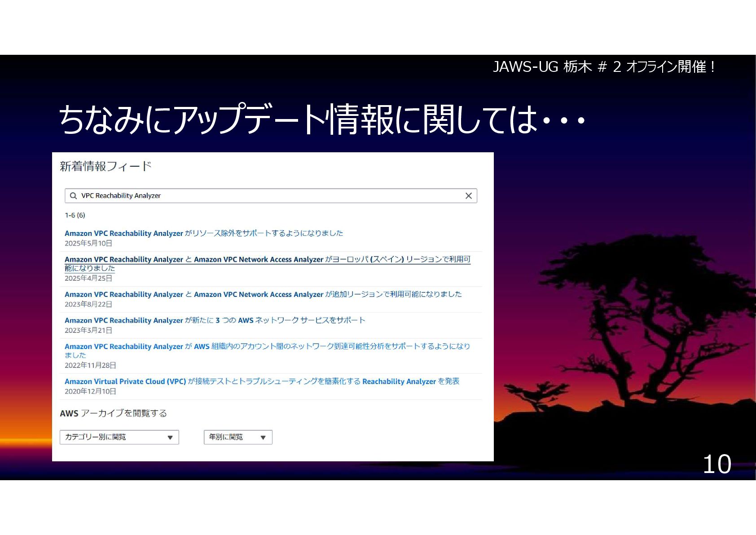Clear the search with the X icon
Viewport: 756px width, 535px height.
[468, 196]
